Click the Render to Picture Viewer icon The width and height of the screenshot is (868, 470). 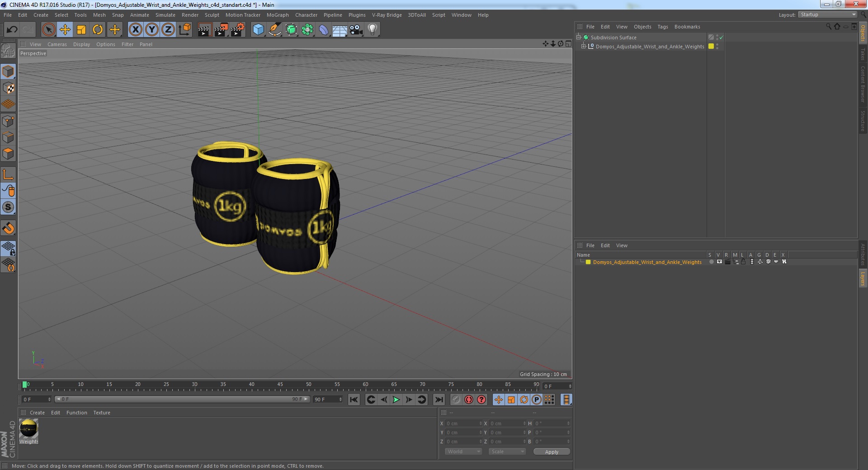pyautogui.click(x=221, y=30)
